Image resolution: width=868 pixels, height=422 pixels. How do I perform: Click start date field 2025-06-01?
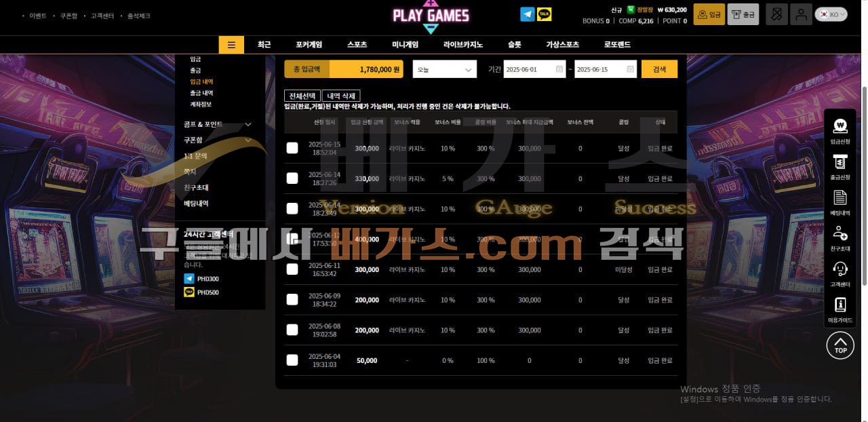pos(534,69)
